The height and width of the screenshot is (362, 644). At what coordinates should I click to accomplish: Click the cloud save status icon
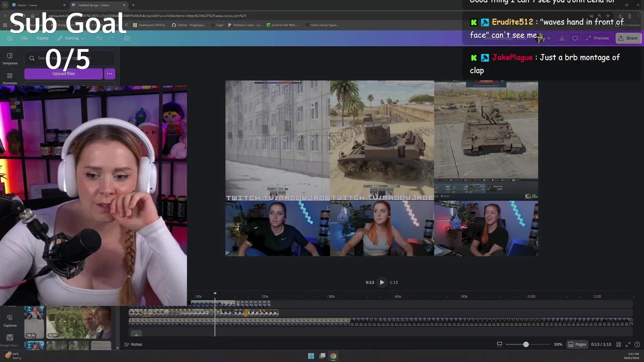tap(127, 38)
